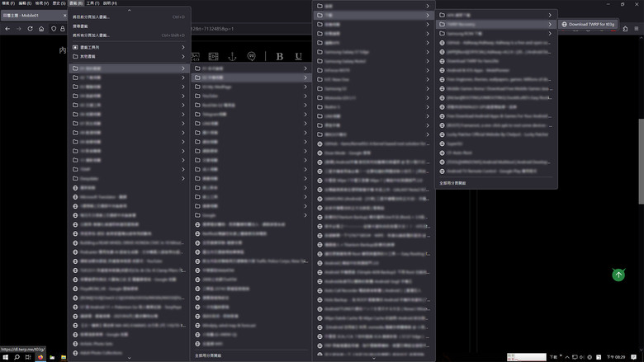This screenshot has width=644, height=362.
Task: Insert a video with the film icon
Action: click(213, 56)
